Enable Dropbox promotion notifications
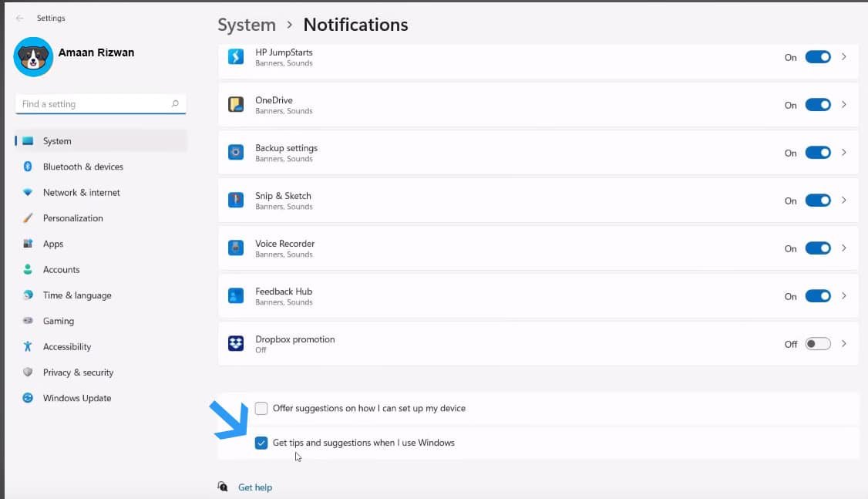The width and height of the screenshot is (868, 499). 816,344
